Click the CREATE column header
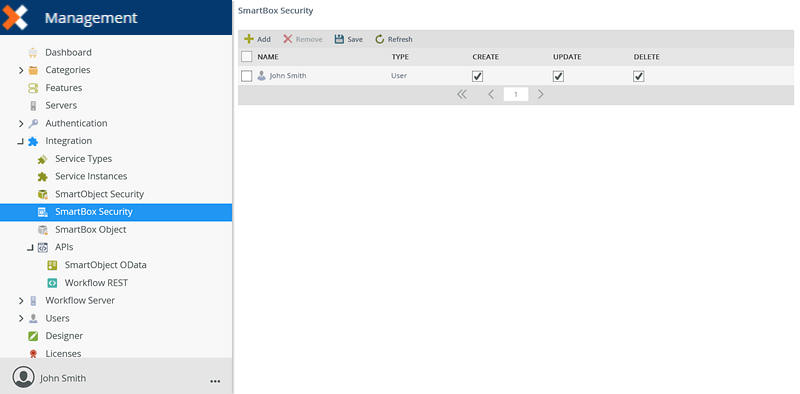Viewport: 800px width, 394px height. pos(486,57)
